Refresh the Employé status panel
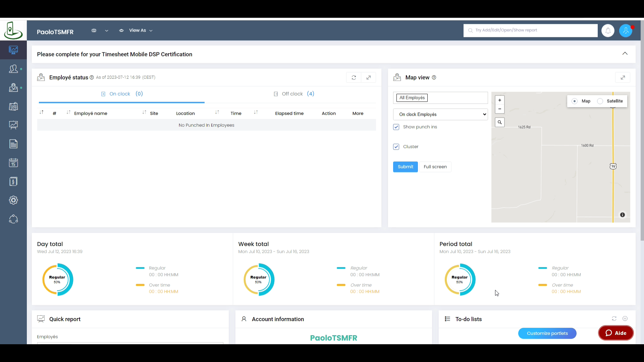This screenshot has height=362, width=644. point(354,77)
